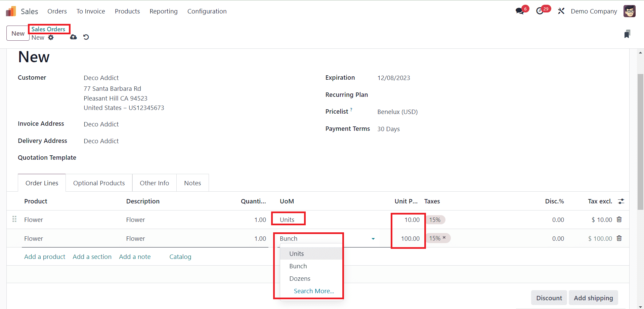This screenshot has height=309, width=644.
Task: Open the product Catalog link
Action: 180,257
